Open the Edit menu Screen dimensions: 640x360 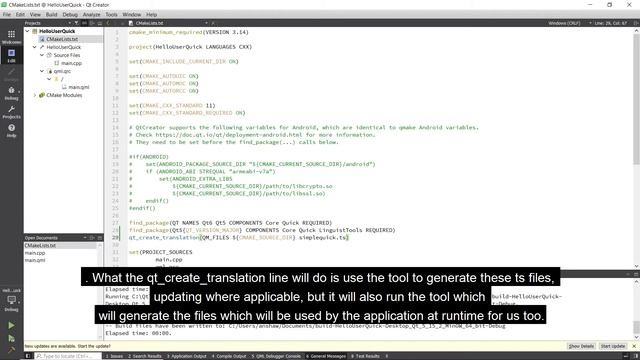[20, 15]
